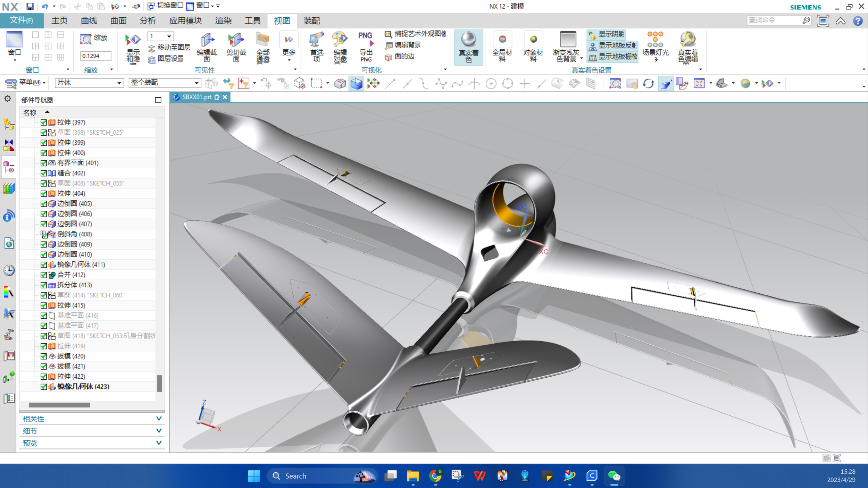Switch to the 曲面 ribbon tab
868x488 pixels.
click(118, 21)
